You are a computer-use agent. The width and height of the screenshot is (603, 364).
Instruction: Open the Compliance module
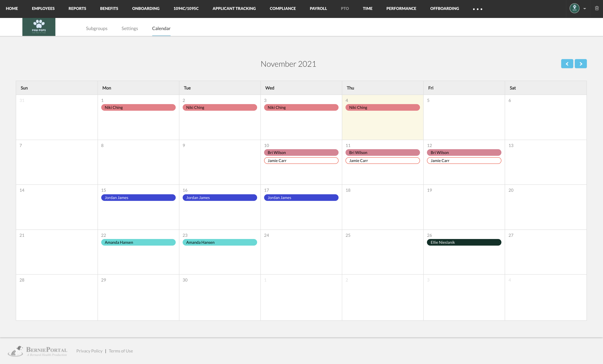(x=283, y=8)
